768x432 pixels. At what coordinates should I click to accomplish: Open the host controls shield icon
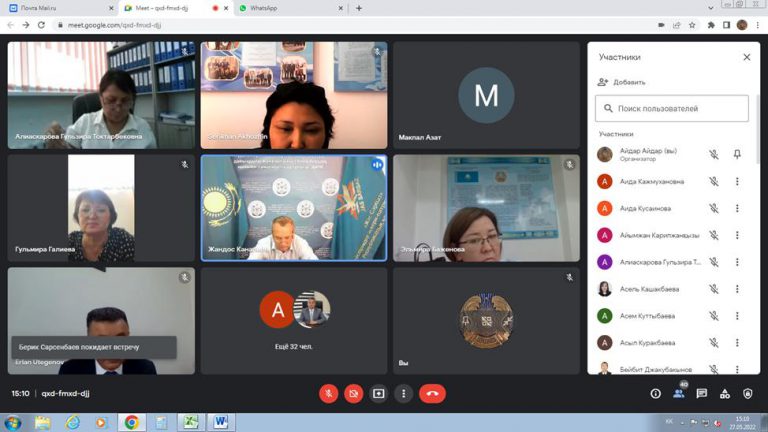[x=750, y=394]
